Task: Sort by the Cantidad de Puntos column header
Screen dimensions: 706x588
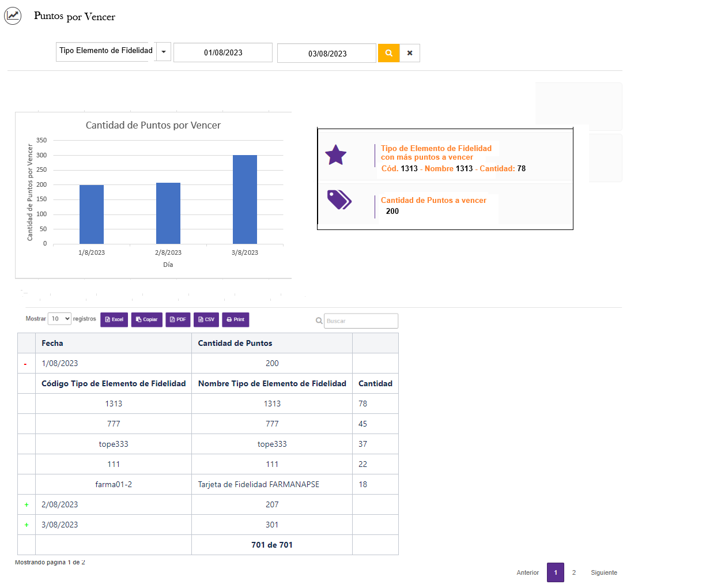Action: (272, 343)
